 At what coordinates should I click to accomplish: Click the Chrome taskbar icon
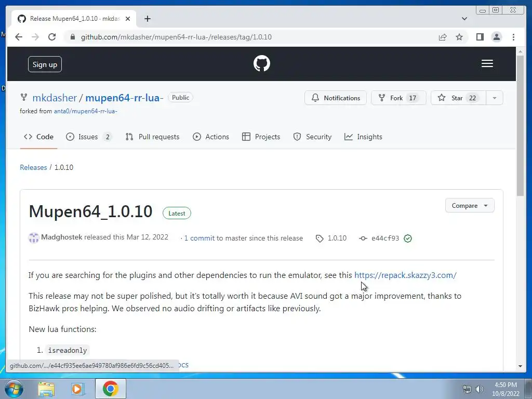[110, 389]
